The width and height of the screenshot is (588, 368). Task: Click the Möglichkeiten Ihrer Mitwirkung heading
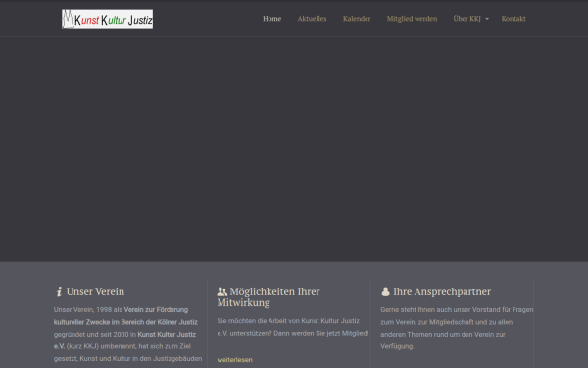point(269,297)
